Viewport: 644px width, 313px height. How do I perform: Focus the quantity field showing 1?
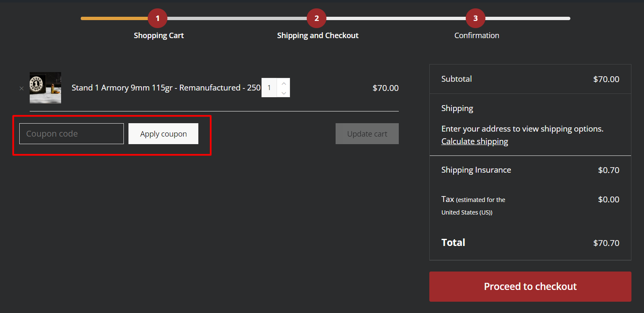point(269,88)
